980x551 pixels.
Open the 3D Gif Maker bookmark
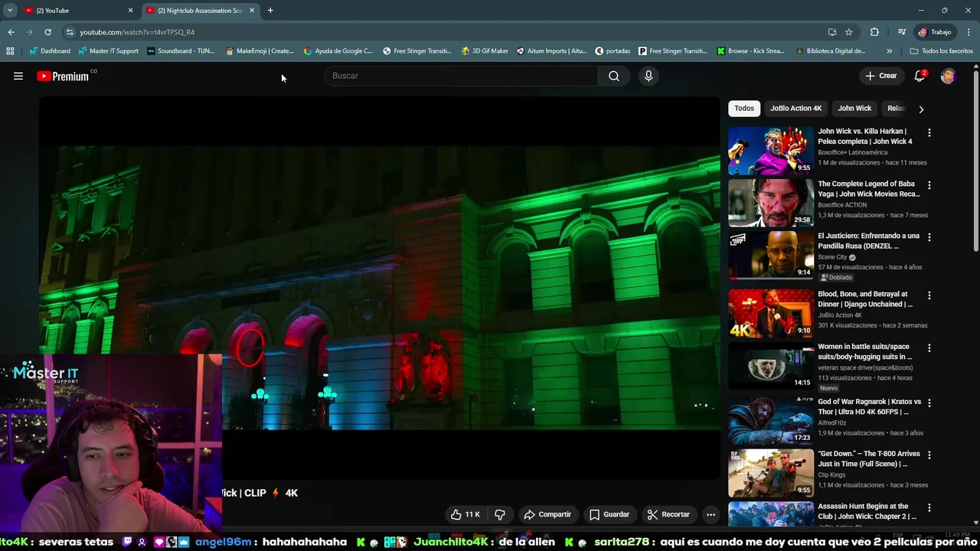click(x=485, y=51)
